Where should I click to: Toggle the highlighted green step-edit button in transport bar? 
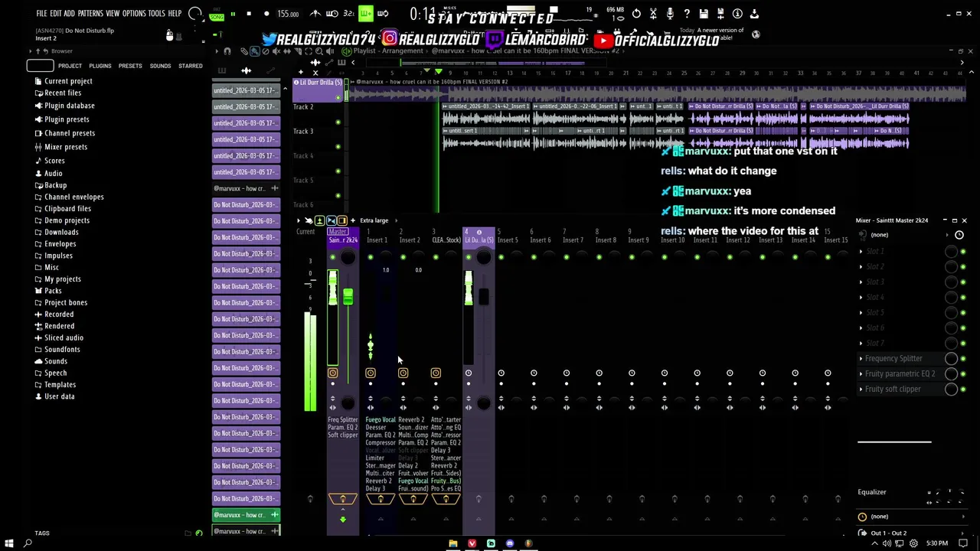click(365, 13)
